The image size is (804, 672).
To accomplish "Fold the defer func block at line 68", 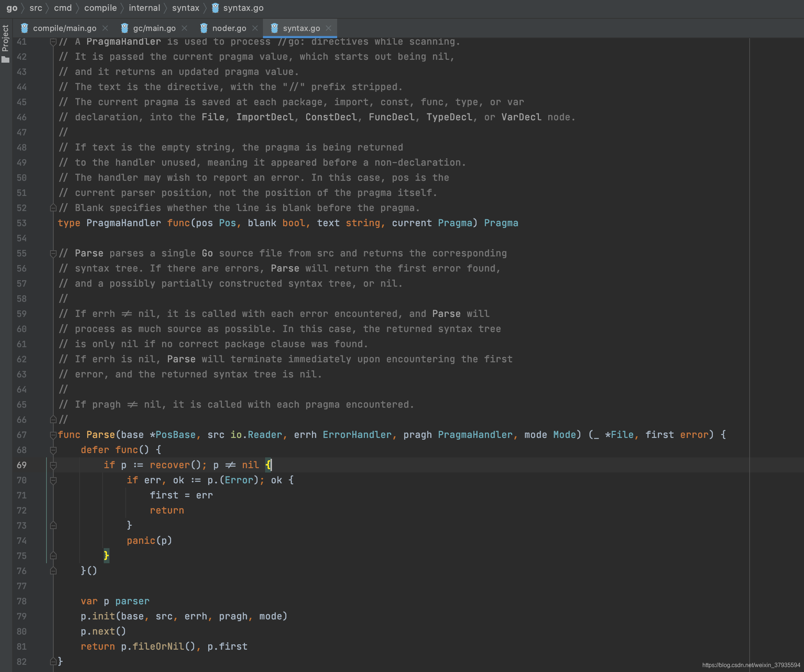I will [53, 450].
